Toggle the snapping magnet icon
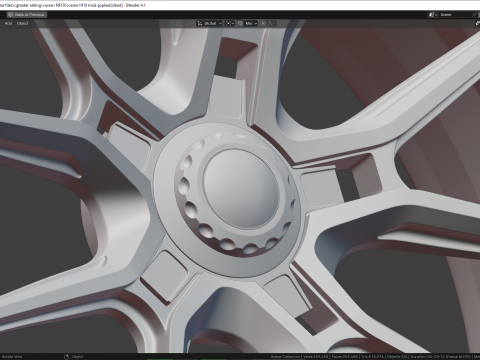 (x=240, y=23)
